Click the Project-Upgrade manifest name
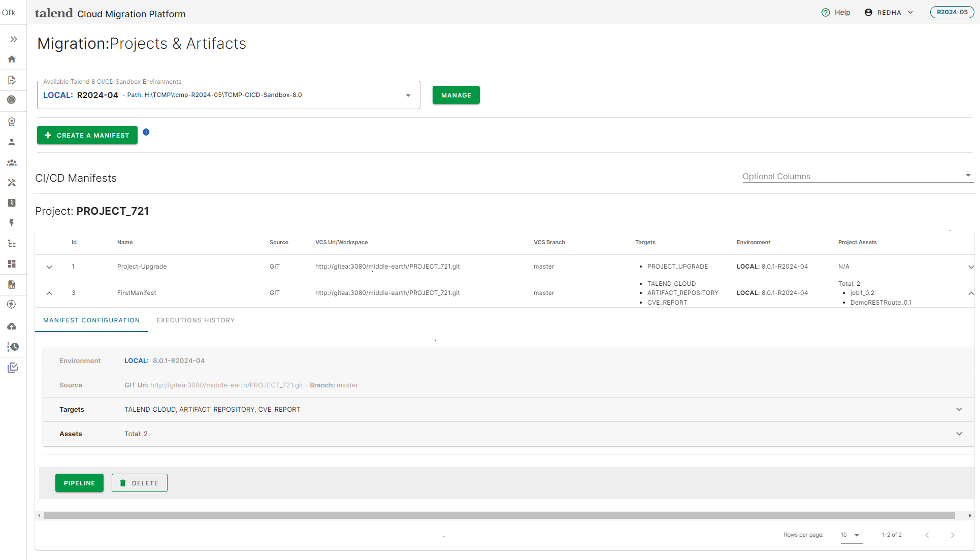The width and height of the screenshot is (980, 560). [142, 267]
